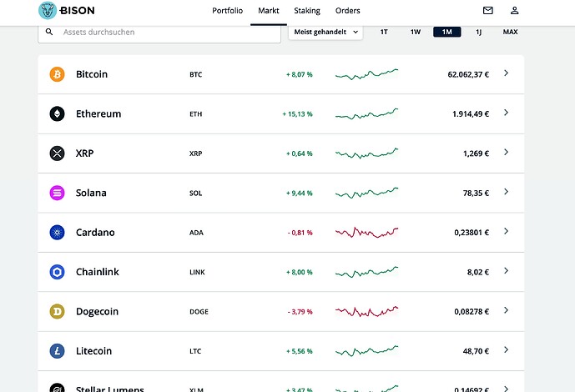Click the Stellar Lumens coin icon
The height and width of the screenshot is (392, 575).
(x=58, y=388)
